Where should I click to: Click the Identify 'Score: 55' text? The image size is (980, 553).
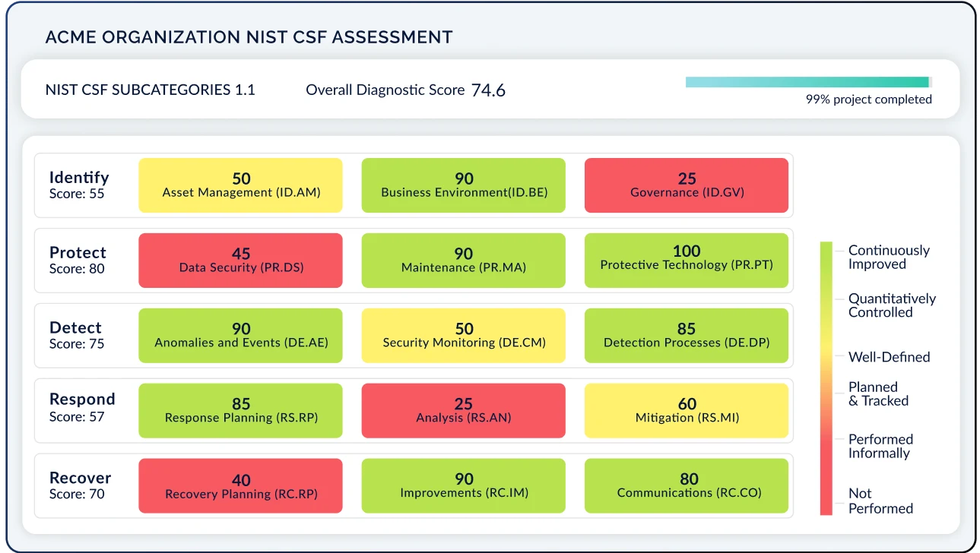(77, 194)
